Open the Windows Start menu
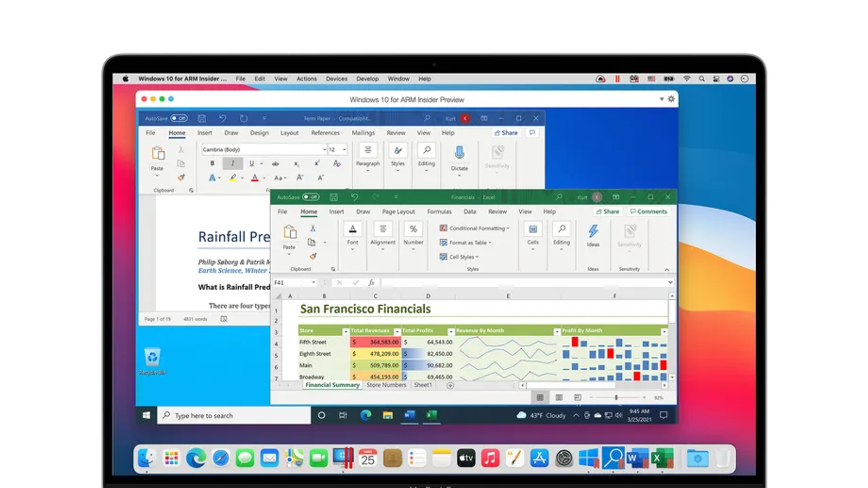This screenshot has height=488, width=868. (146, 415)
